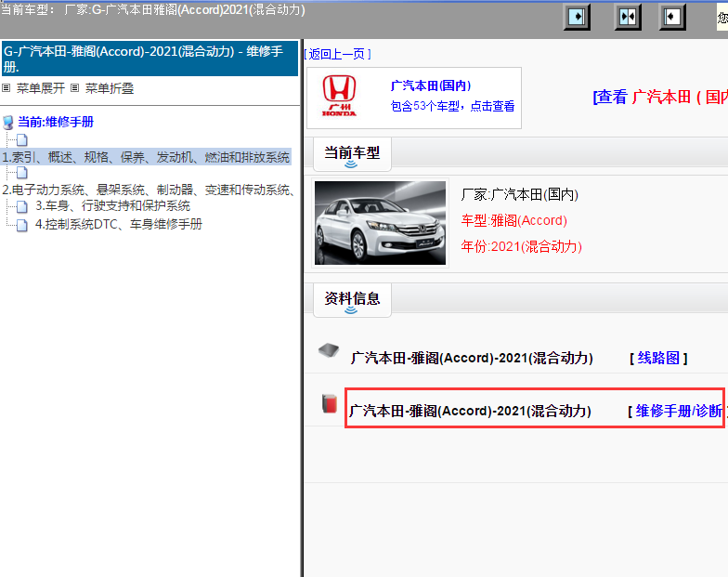
Task: Click 查看 广汽本田 link on the right
Action: [660, 97]
